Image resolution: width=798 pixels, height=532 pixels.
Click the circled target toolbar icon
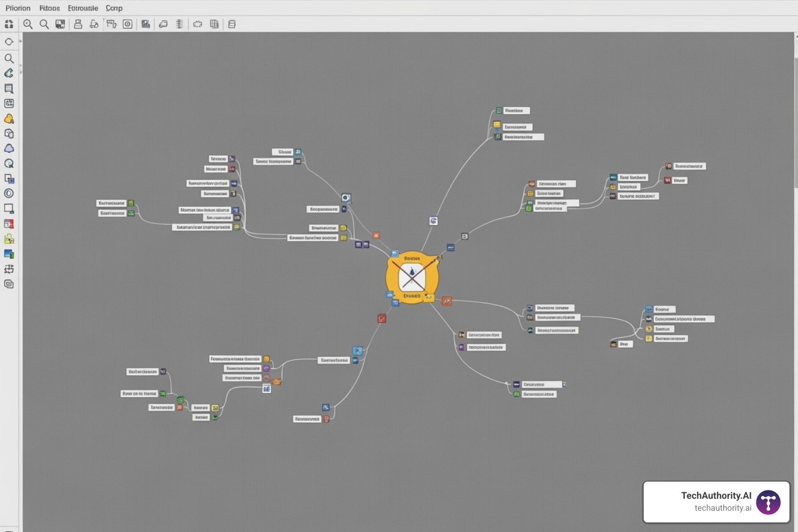127,24
